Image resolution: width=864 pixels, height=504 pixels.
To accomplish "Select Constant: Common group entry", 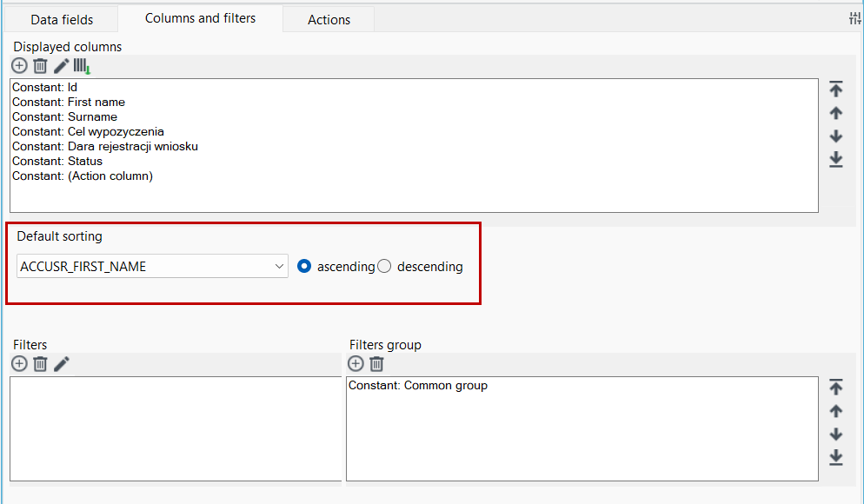I will pos(418,386).
